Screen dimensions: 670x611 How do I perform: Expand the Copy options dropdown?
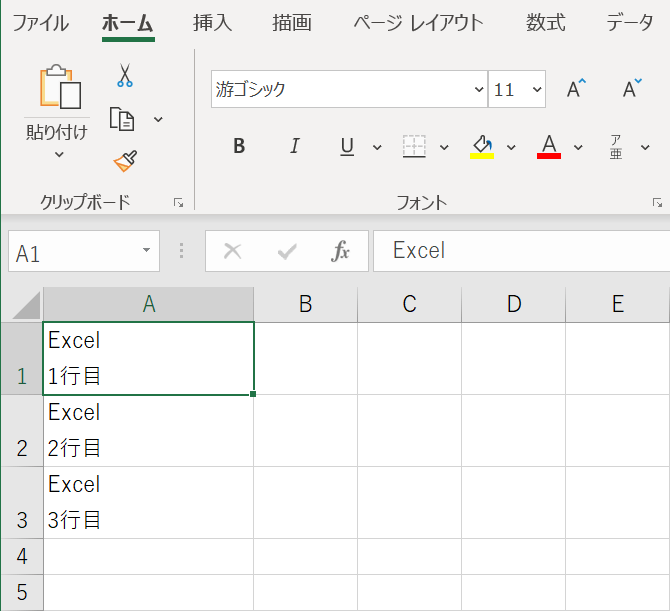(158, 119)
